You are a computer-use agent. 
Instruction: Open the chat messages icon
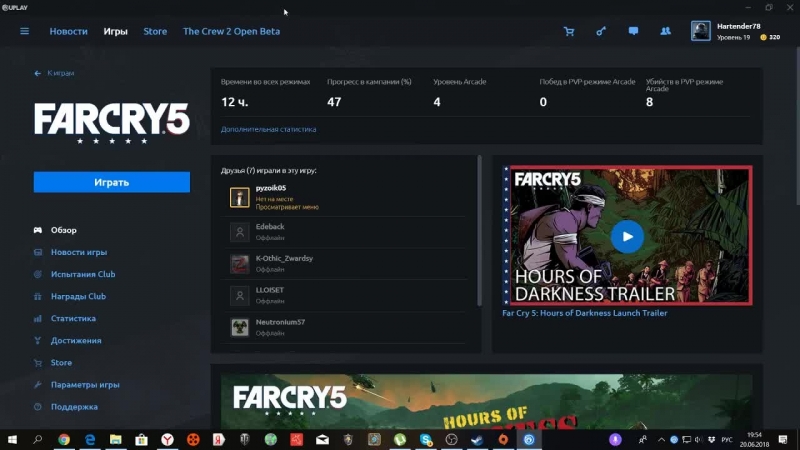pos(633,31)
